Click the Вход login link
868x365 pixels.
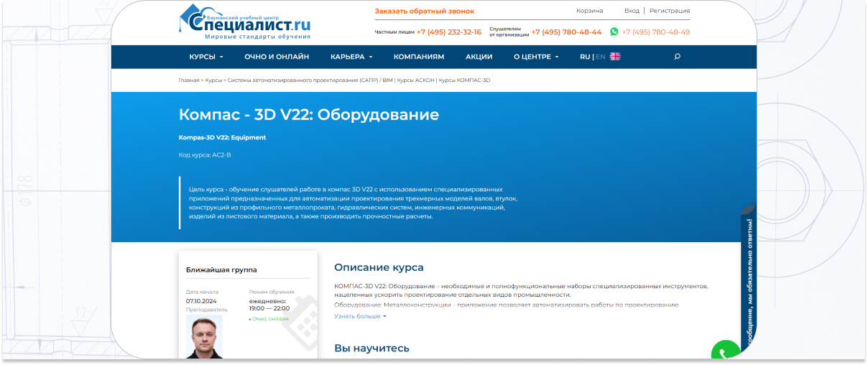click(632, 11)
